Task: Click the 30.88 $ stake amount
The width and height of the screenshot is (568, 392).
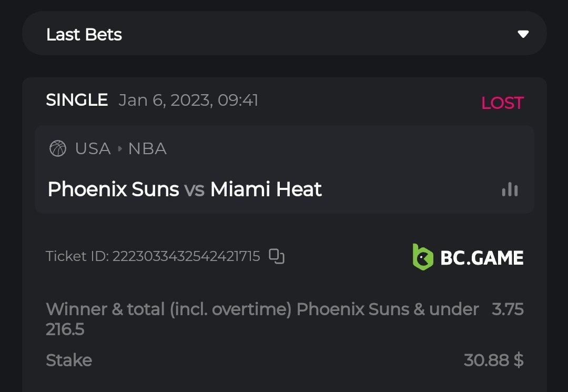Action: pyautogui.click(x=493, y=360)
